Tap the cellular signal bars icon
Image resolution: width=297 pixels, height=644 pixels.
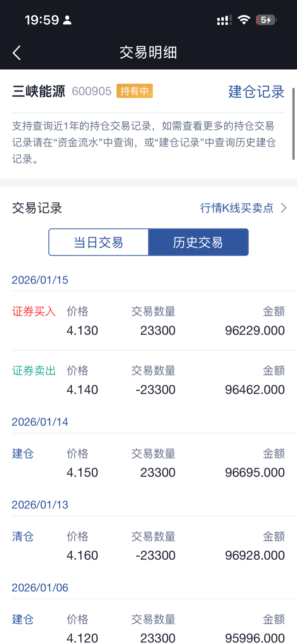pyautogui.click(x=224, y=20)
